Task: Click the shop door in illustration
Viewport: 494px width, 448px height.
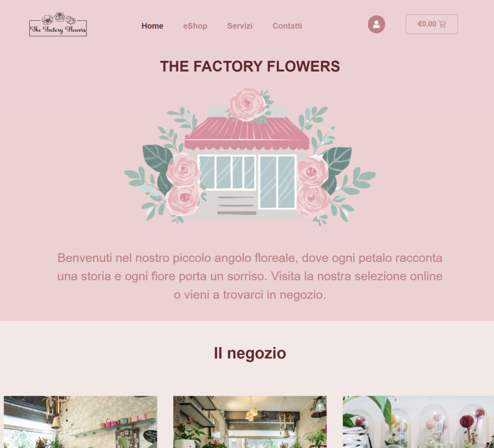Action: (277, 182)
